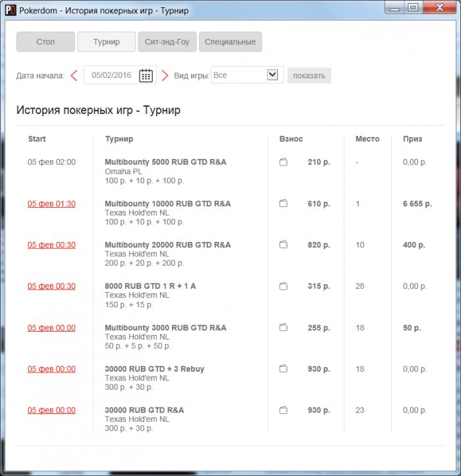The width and height of the screenshot is (461, 476).
Task: Click wallet icon in 210 р. row
Action: pos(283,162)
